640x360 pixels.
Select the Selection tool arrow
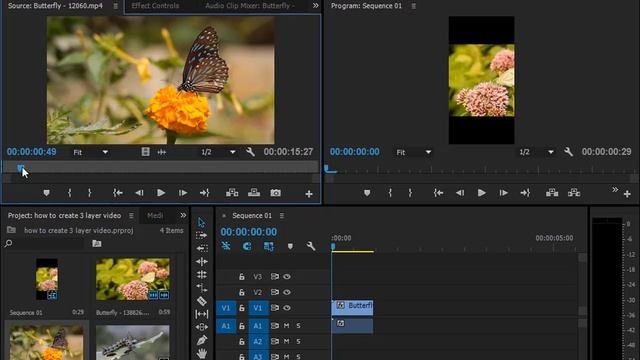[202, 222]
